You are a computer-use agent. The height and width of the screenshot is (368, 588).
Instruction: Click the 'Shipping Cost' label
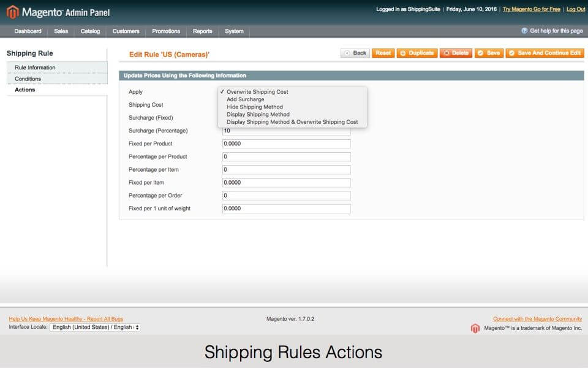pos(146,105)
